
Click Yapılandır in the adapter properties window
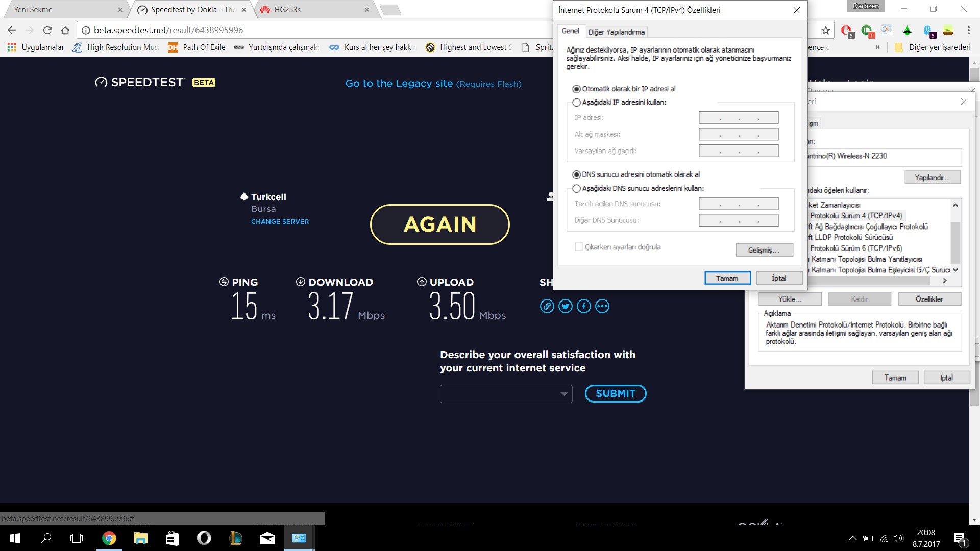click(933, 178)
